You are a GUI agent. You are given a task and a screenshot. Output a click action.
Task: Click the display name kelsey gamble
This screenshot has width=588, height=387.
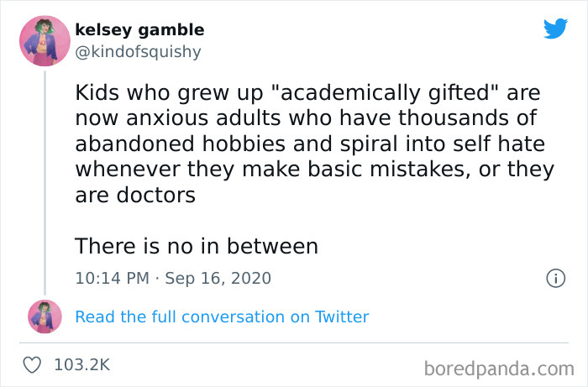tap(139, 30)
